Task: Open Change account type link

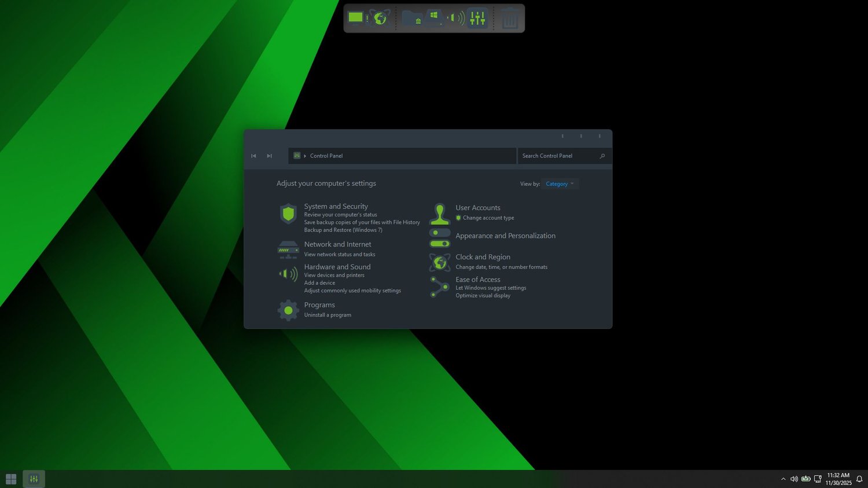Action: 488,218
